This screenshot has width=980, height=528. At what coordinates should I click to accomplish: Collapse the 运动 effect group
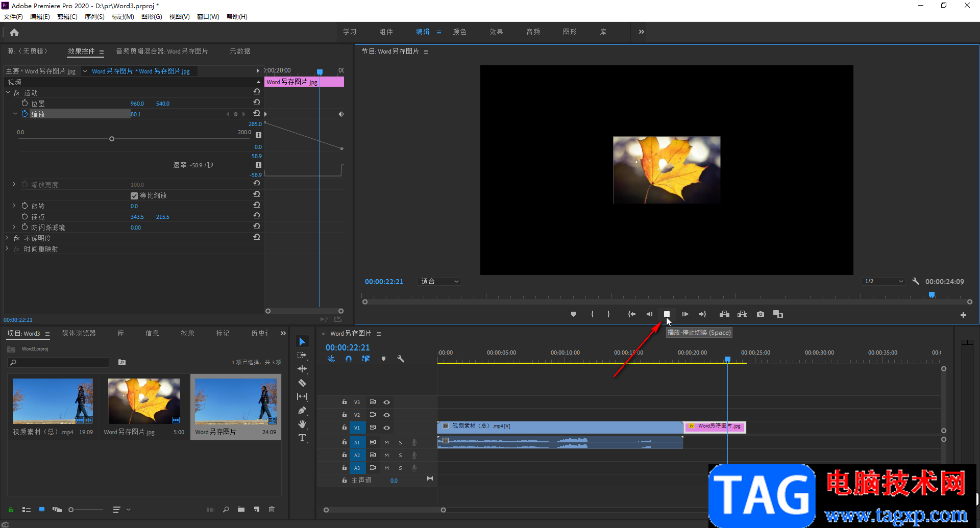[x=8, y=93]
